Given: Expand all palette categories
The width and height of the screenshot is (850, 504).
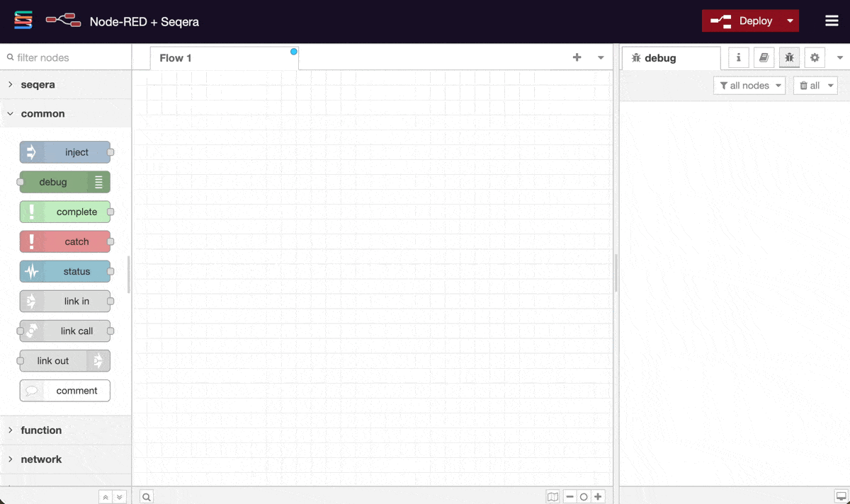Looking at the screenshot, I should pyautogui.click(x=120, y=497).
